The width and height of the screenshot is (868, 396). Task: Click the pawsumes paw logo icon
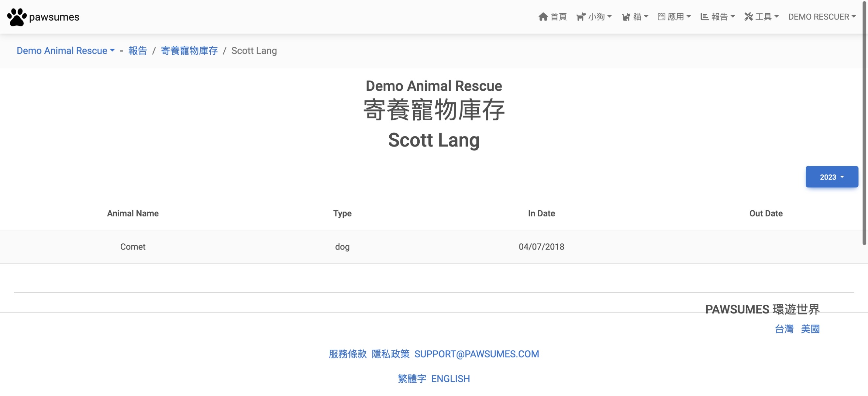tap(17, 17)
